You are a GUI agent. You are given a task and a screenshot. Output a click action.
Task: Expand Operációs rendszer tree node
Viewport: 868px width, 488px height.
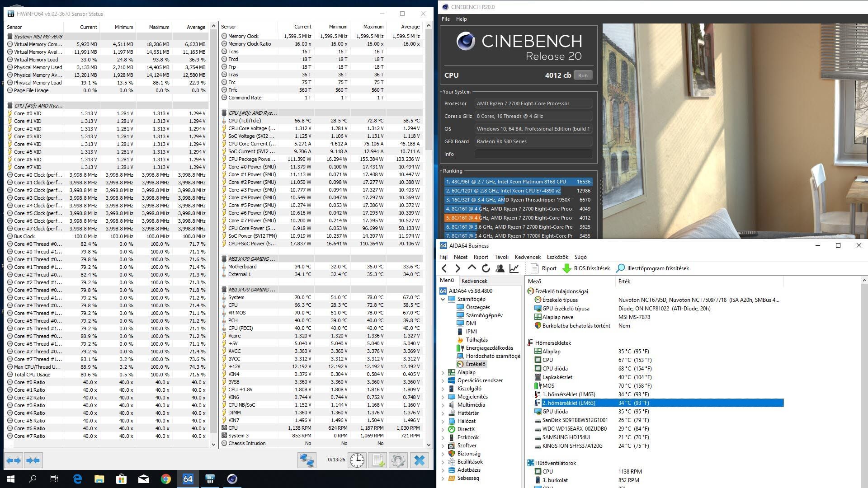443,380
